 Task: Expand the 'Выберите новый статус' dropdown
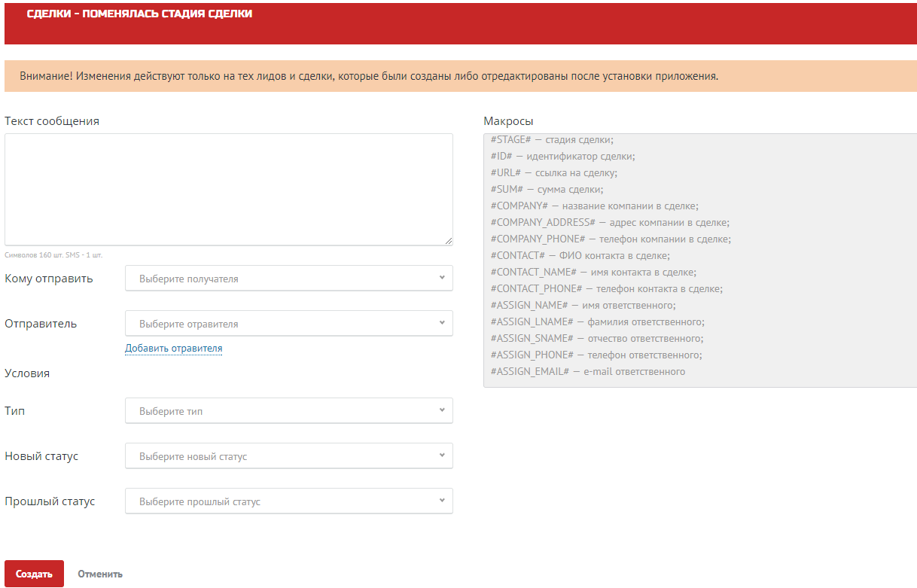[x=289, y=455]
